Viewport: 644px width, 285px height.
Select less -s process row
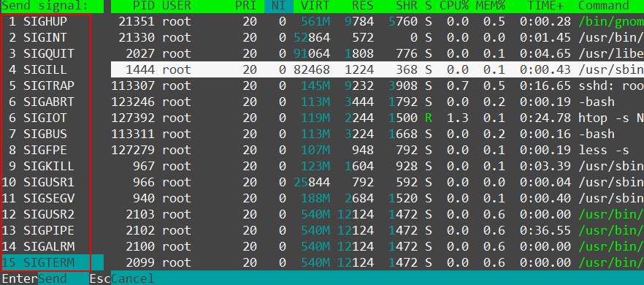pyautogui.click(x=377, y=150)
